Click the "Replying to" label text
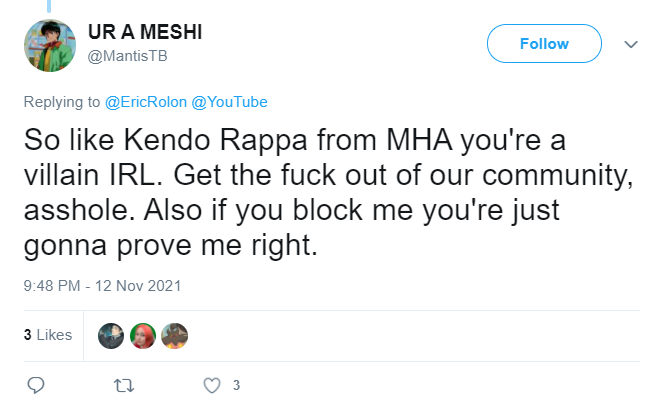660x408 pixels. tap(62, 102)
